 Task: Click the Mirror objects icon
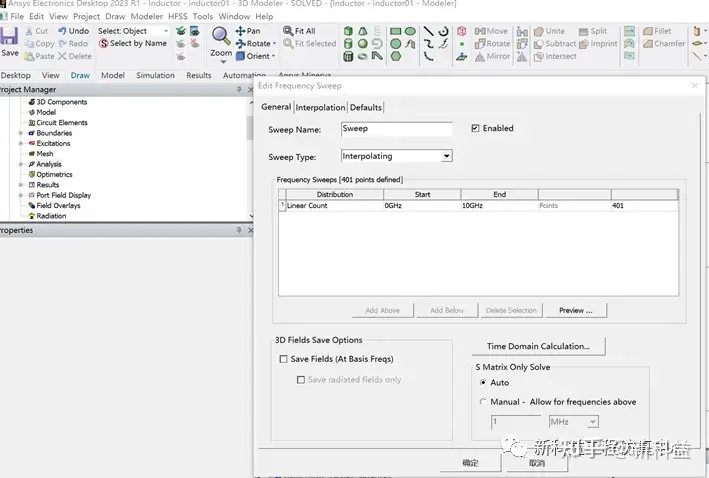click(x=480, y=57)
